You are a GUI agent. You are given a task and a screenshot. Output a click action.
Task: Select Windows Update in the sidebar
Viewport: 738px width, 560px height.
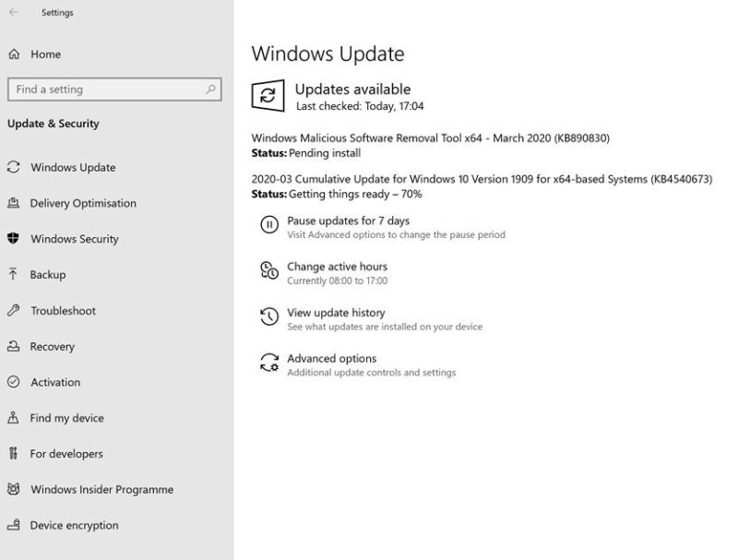tap(73, 167)
